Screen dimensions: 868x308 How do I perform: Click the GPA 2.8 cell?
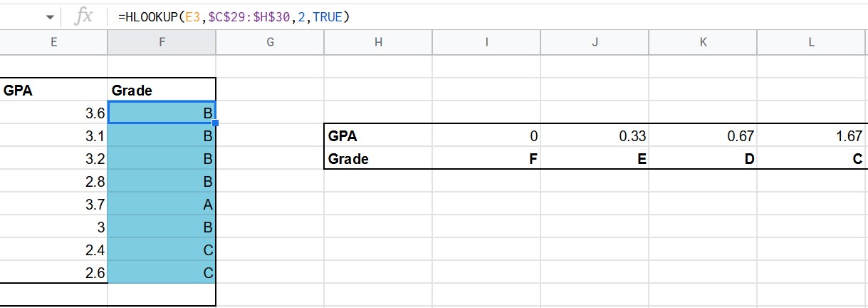coord(54,182)
